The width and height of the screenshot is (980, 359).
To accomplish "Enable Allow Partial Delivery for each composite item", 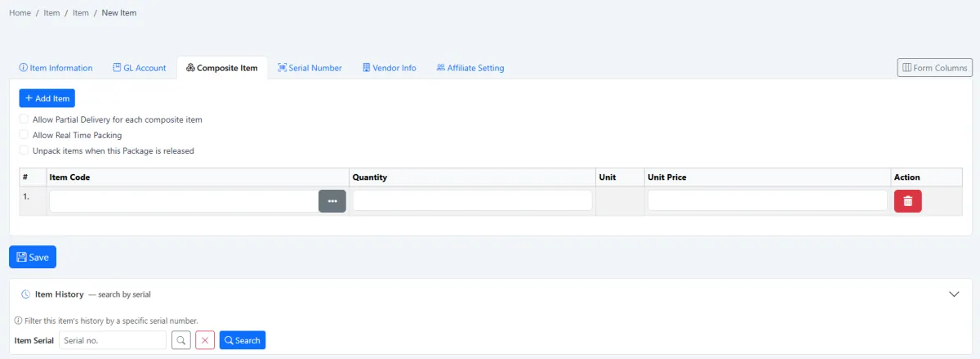I will click(x=24, y=119).
